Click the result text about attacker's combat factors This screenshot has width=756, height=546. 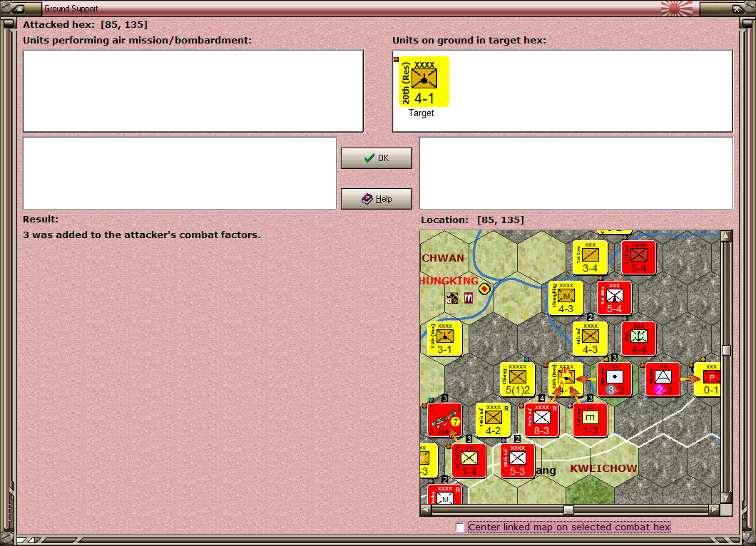coord(142,235)
